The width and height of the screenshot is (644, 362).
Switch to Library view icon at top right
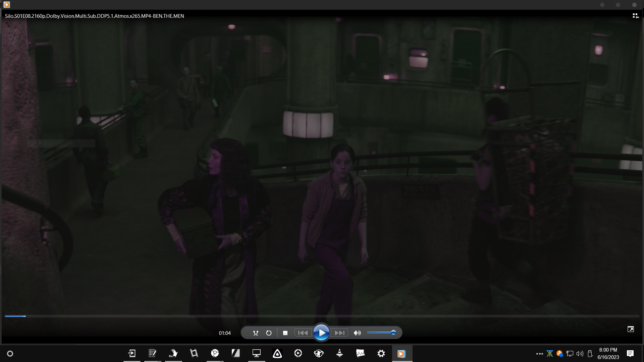pos(635,16)
